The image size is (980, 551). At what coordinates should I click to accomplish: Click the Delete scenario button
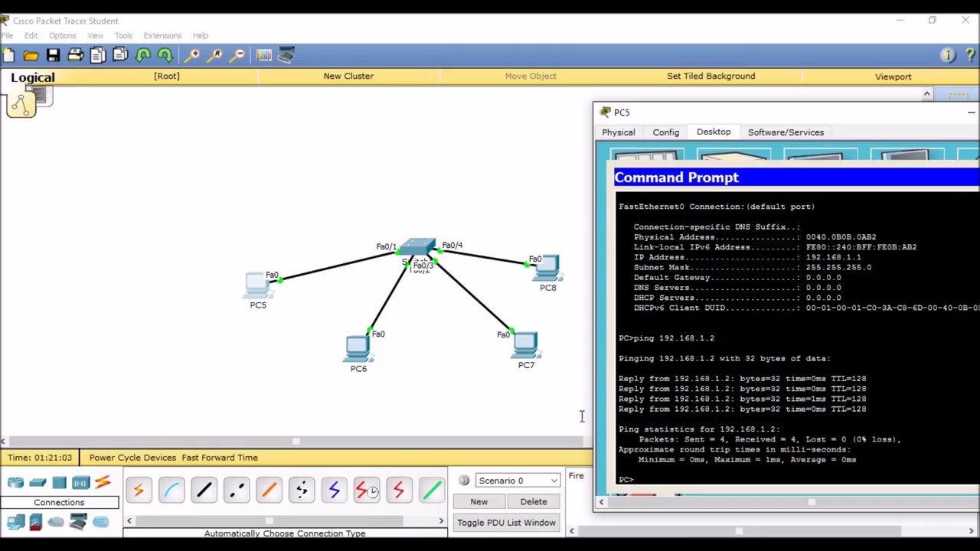(x=534, y=502)
